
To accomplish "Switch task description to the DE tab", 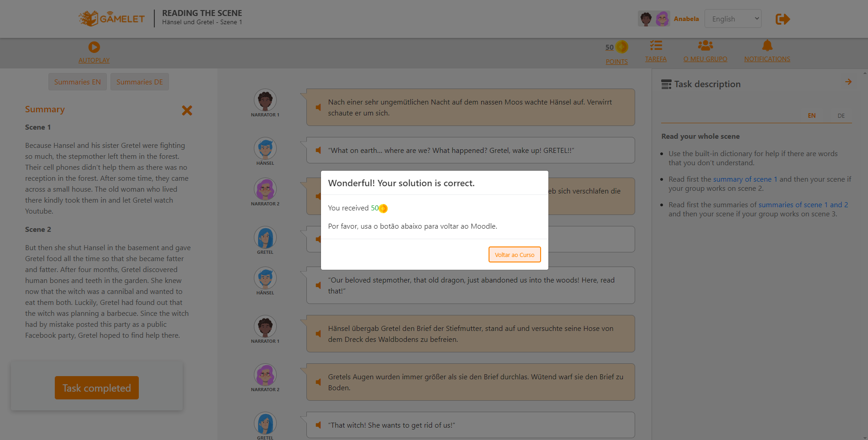I will point(841,115).
